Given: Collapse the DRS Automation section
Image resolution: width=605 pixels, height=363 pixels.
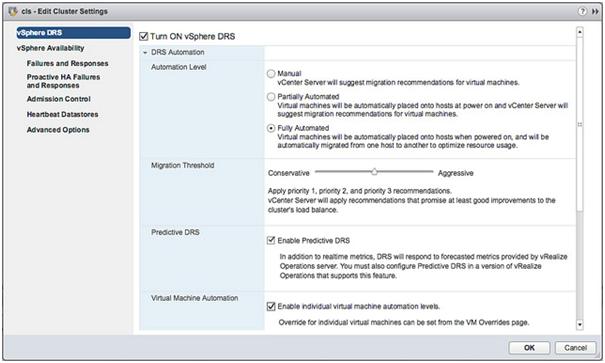Looking at the screenshot, I should click(145, 52).
